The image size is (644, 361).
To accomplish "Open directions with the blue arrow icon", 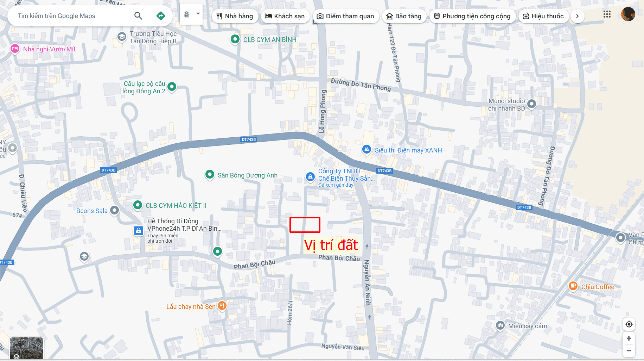I will [161, 16].
